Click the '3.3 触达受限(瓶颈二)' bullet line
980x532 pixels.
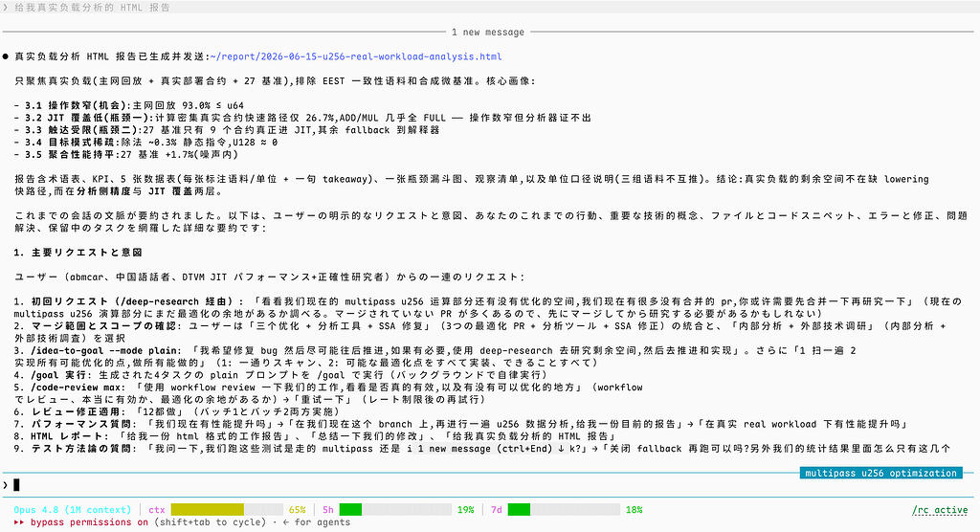227,129
